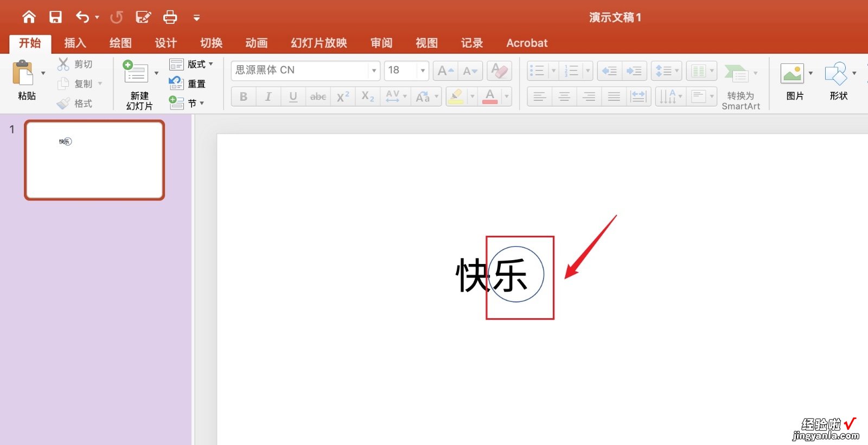
Task: Open the text direction options
Action: click(671, 96)
